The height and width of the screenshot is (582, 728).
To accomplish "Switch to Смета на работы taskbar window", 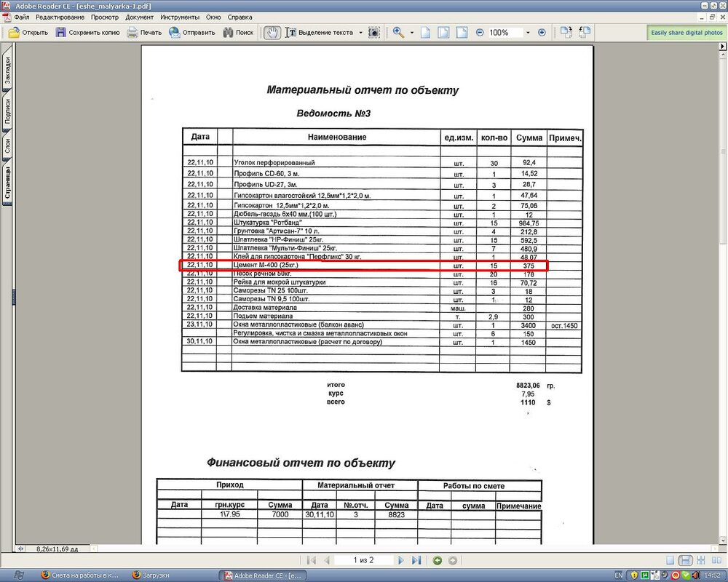I will pyautogui.click(x=80, y=575).
